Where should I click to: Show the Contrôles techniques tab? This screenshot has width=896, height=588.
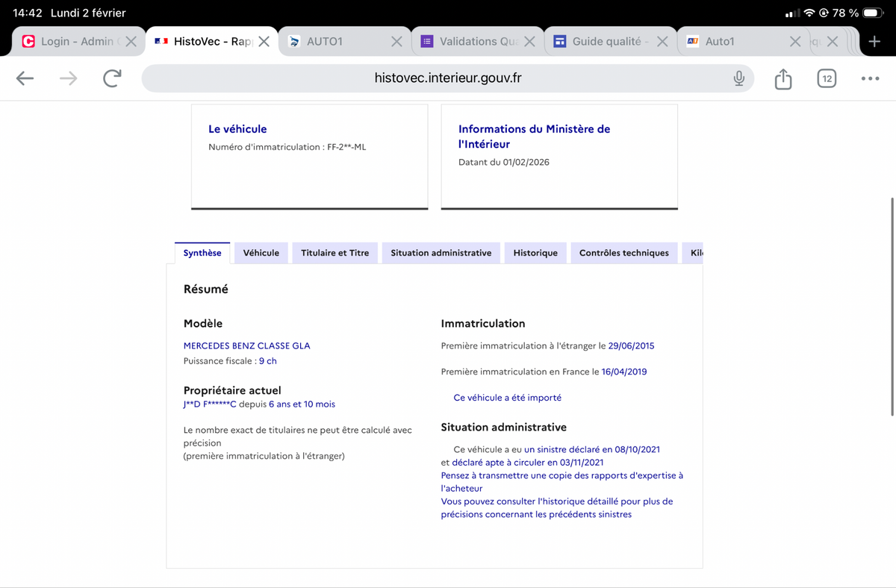click(623, 253)
